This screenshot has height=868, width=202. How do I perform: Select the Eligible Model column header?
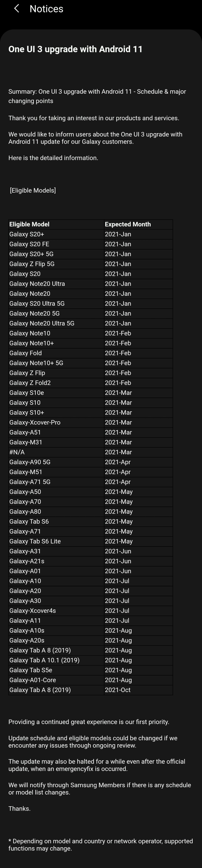point(29,224)
